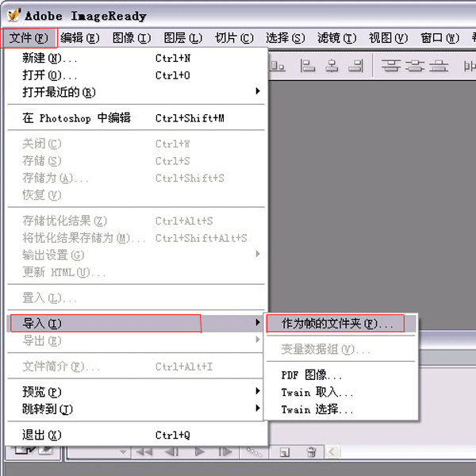Choose 作为帧的文件夹 from the Import submenu

336,324
